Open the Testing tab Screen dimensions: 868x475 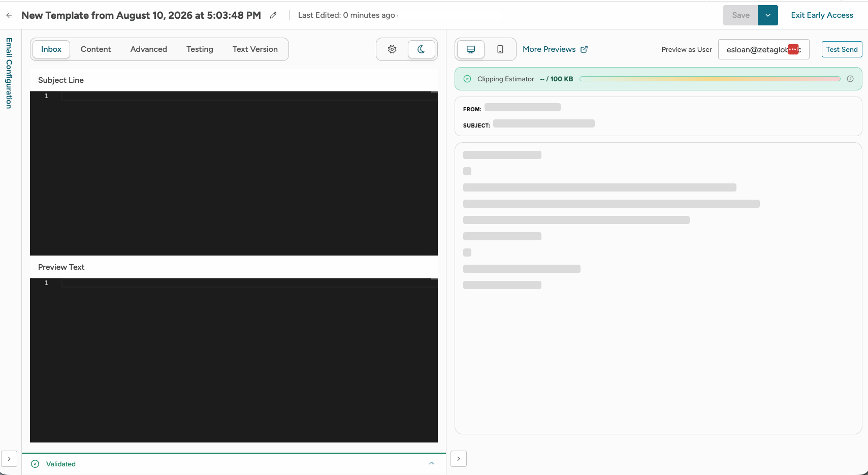click(200, 49)
